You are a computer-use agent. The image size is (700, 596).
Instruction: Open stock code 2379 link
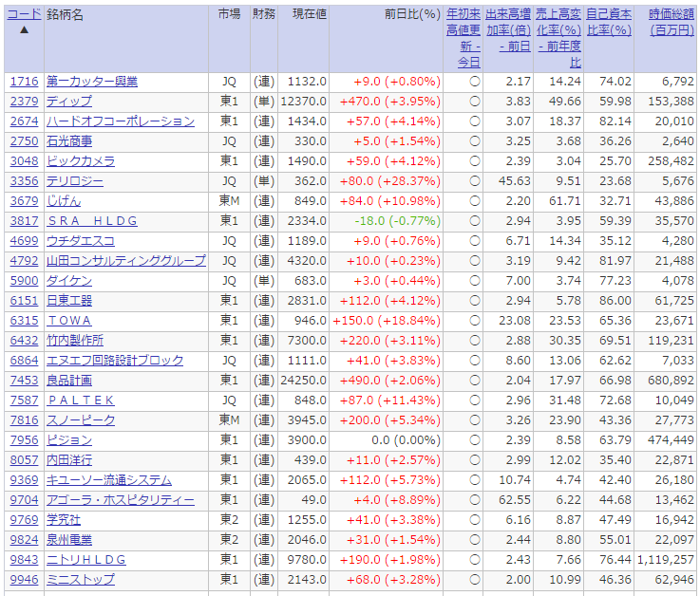(24, 102)
